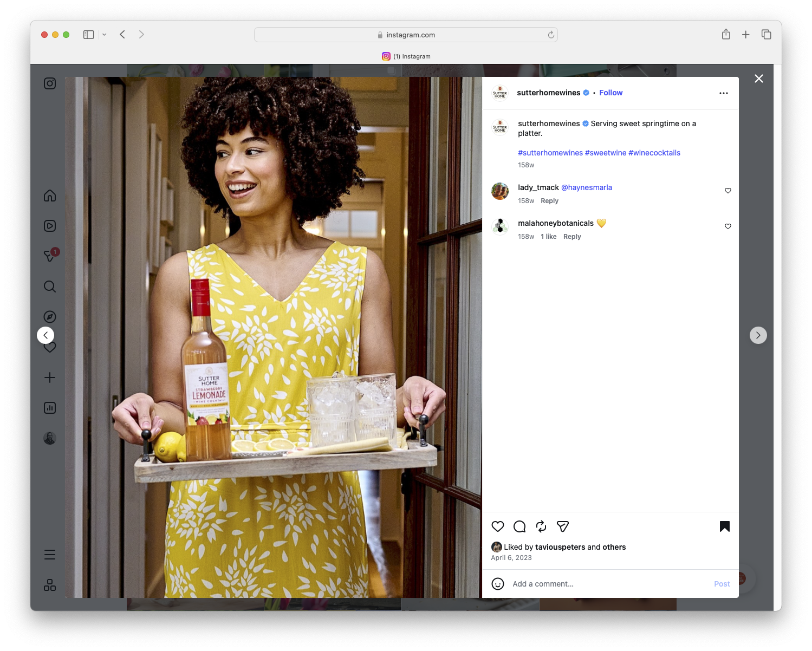The height and width of the screenshot is (651, 812).
Task: Save the post using the bookmark icon
Action: [x=724, y=526]
